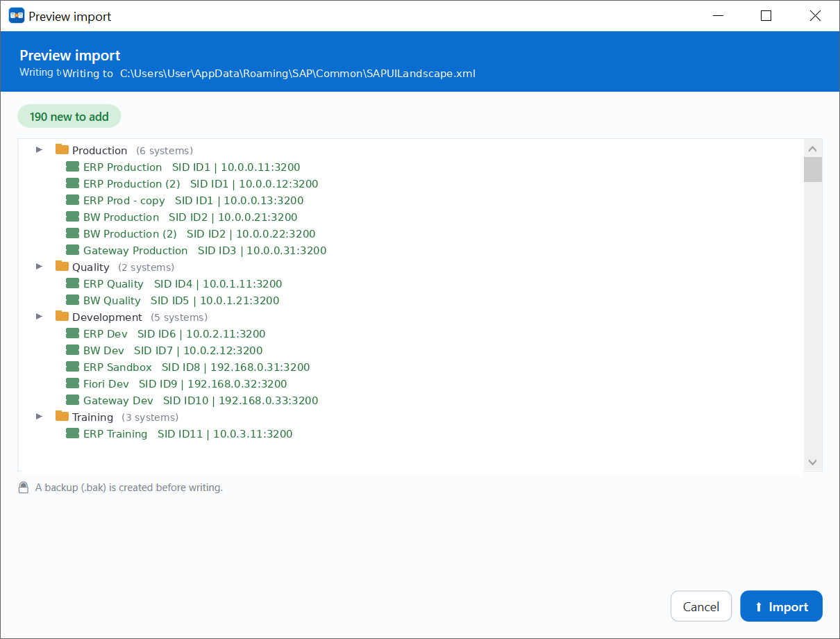840x639 pixels.
Task: Click the system icon beside Gateway Production
Action: coord(72,250)
